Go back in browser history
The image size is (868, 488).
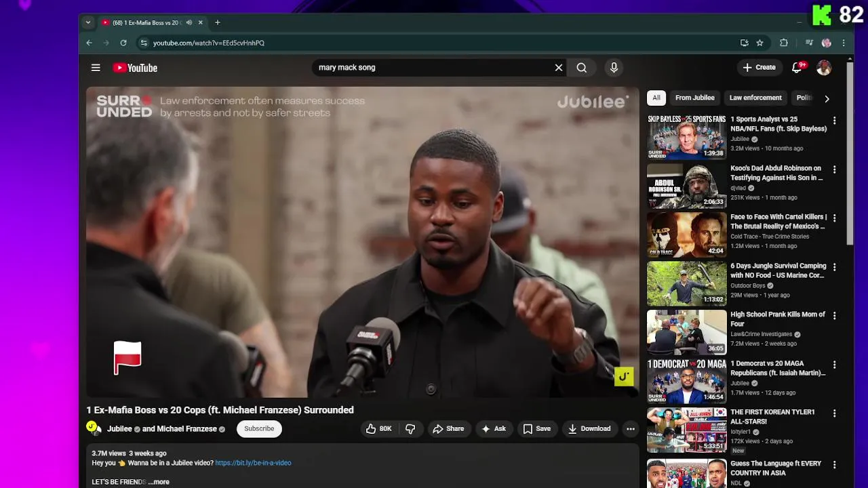89,43
